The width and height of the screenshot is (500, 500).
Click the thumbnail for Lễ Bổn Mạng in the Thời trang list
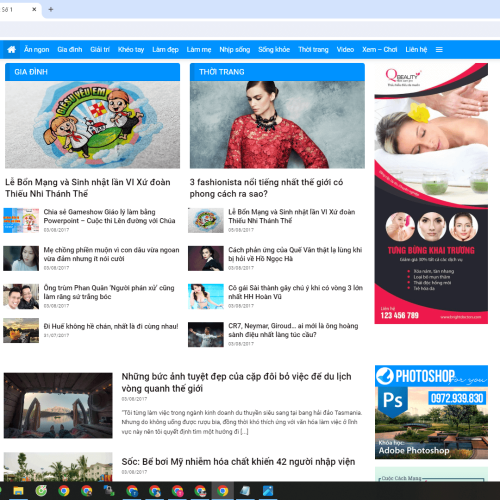point(206,220)
